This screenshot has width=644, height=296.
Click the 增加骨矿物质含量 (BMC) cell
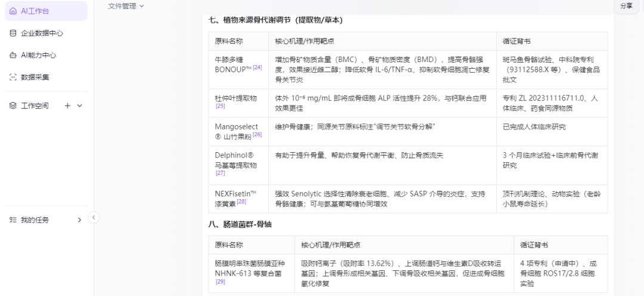pyautogui.click(x=382, y=69)
